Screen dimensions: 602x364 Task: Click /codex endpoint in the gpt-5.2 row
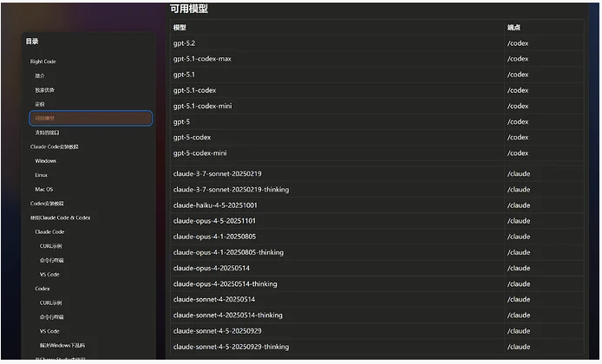click(518, 43)
